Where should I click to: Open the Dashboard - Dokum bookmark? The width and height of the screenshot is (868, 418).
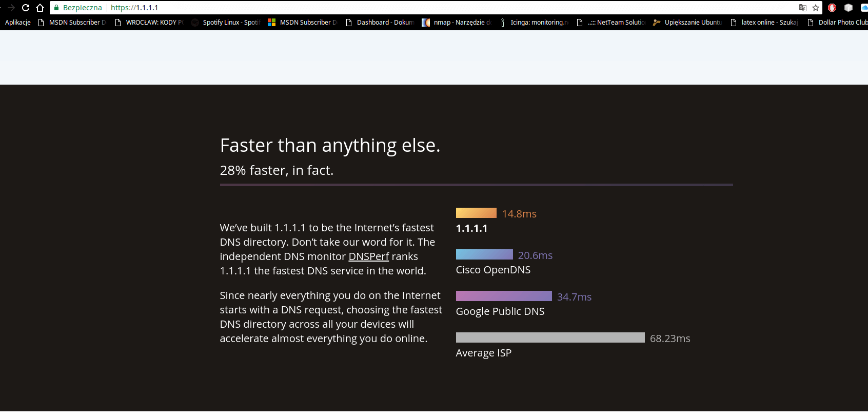[380, 23]
